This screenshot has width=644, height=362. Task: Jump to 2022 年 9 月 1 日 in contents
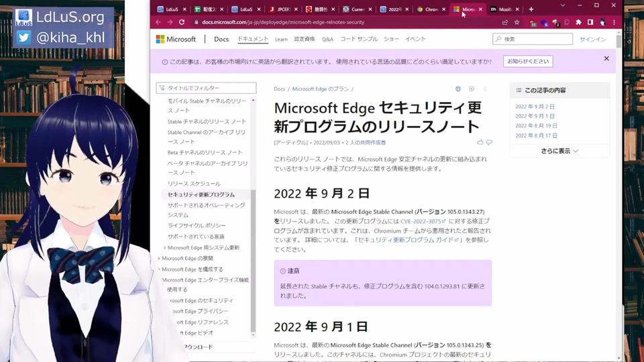point(535,116)
